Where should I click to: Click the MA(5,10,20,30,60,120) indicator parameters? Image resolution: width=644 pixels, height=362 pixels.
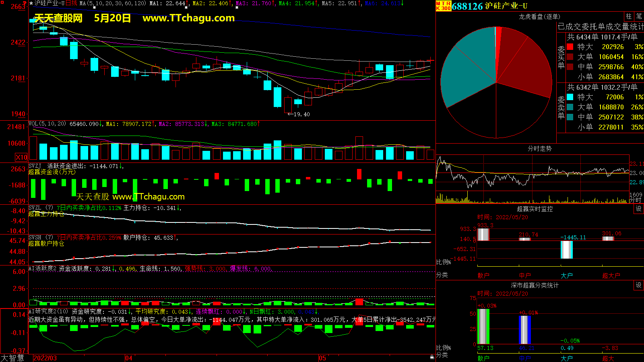[113, 3]
